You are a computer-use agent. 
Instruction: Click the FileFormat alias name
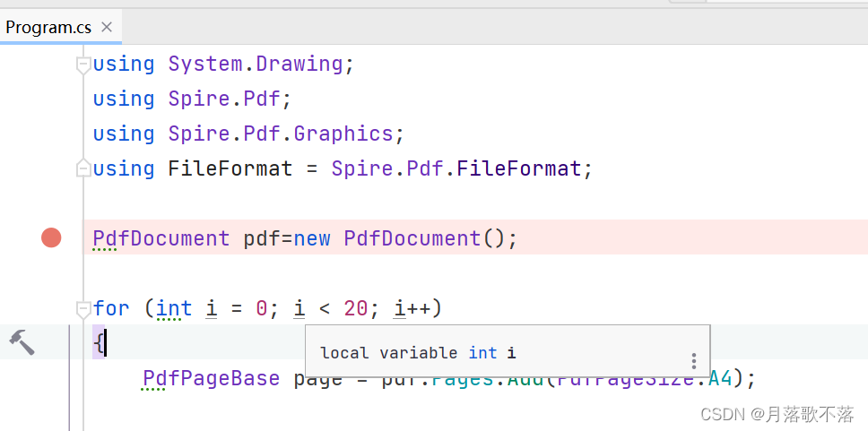pos(230,168)
